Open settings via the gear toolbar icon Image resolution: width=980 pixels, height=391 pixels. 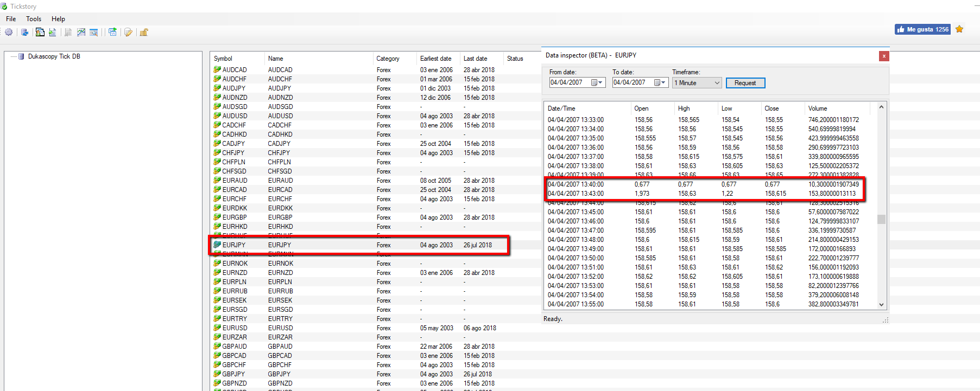click(x=9, y=33)
